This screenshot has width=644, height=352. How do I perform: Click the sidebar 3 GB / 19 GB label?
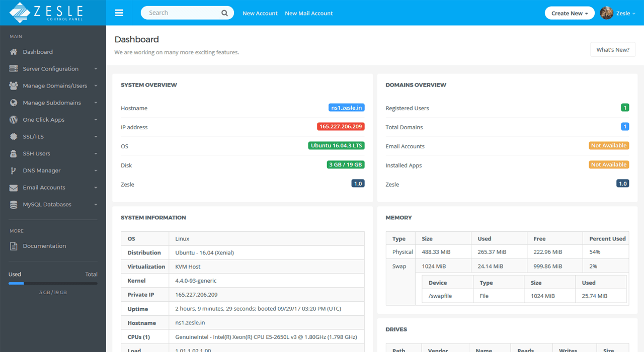click(53, 292)
